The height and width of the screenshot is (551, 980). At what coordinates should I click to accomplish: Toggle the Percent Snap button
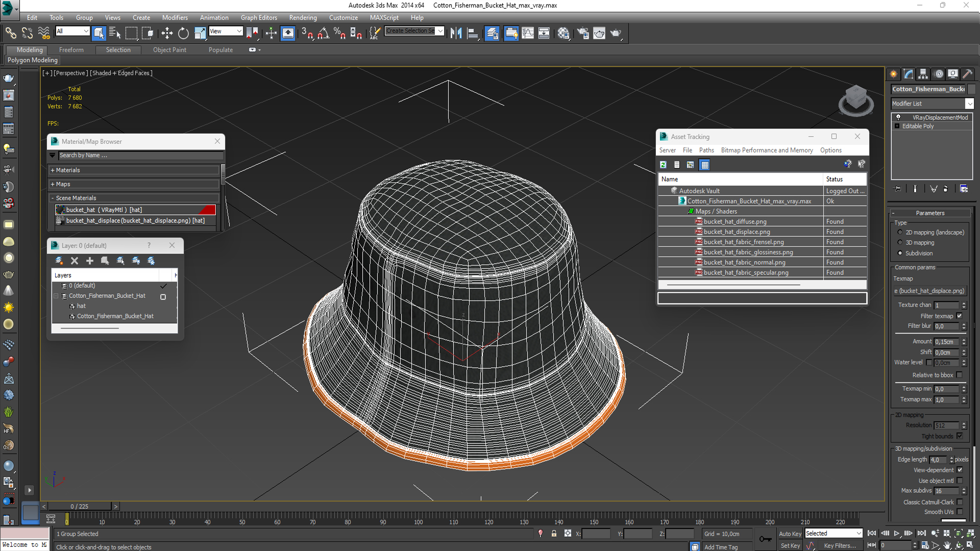[x=339, y=33]
